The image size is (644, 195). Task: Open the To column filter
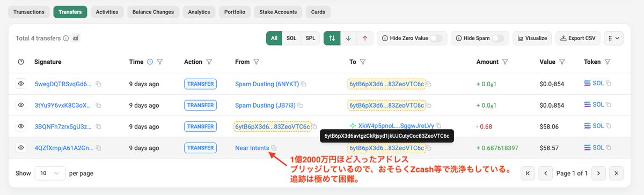click(x=363, y=62)
